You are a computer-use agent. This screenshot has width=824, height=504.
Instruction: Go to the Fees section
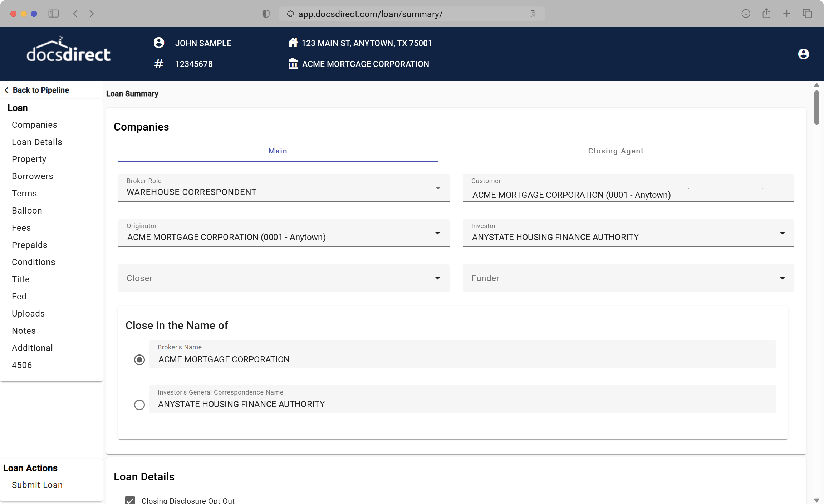point(21,228)
